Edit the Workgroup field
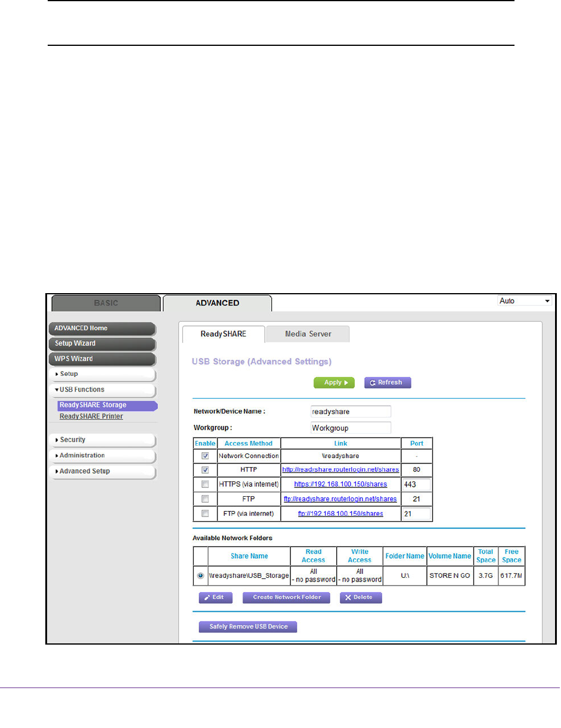 pyautogui.click(x=351, y=428)
